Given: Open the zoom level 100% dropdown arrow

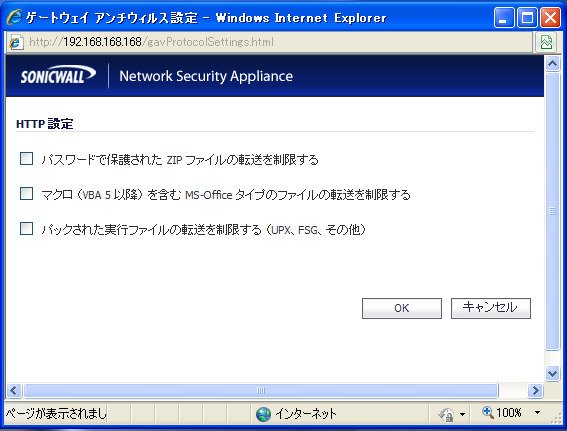Looking at the screenshot, I should click(537, 413).
